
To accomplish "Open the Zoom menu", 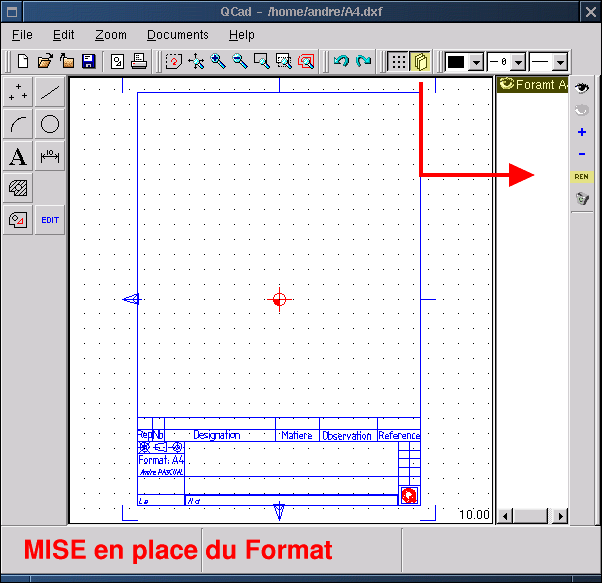I will tap(111, 35).
